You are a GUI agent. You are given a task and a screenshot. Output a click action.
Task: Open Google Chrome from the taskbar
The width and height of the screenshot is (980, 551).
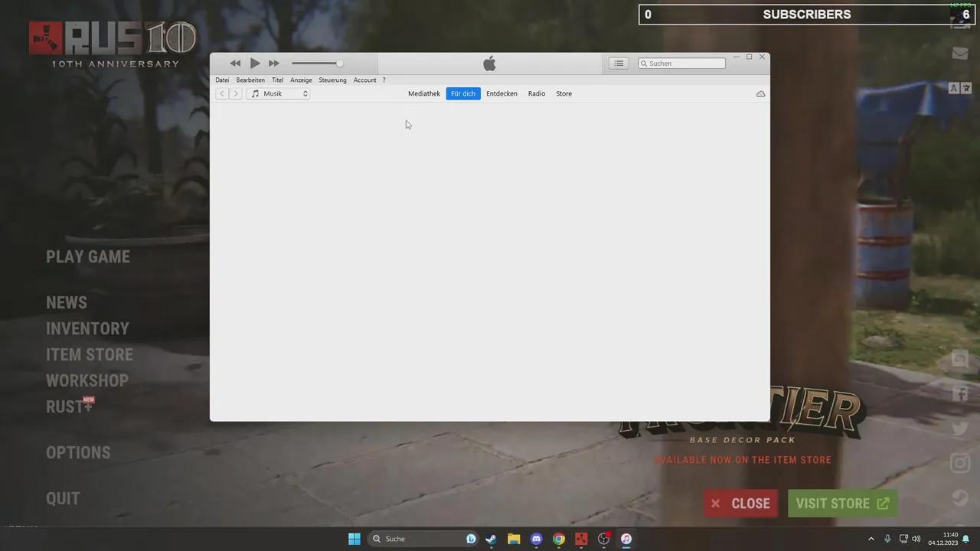click(x=559, y=539)
